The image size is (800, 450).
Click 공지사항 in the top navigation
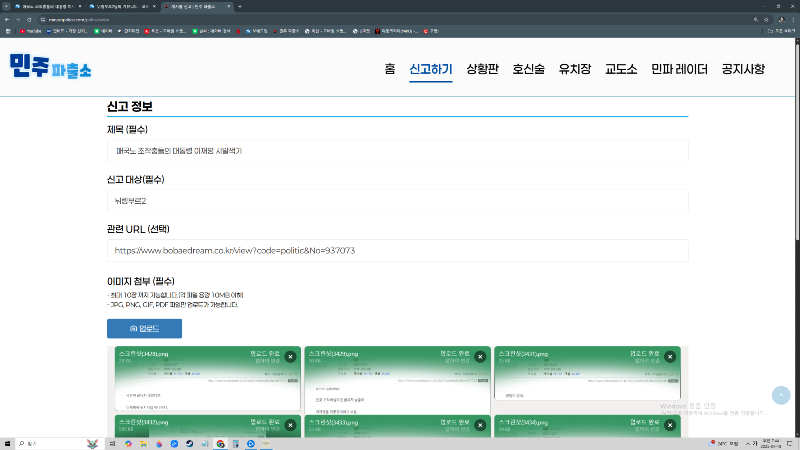pyautogui.click(x=743, y=69)
